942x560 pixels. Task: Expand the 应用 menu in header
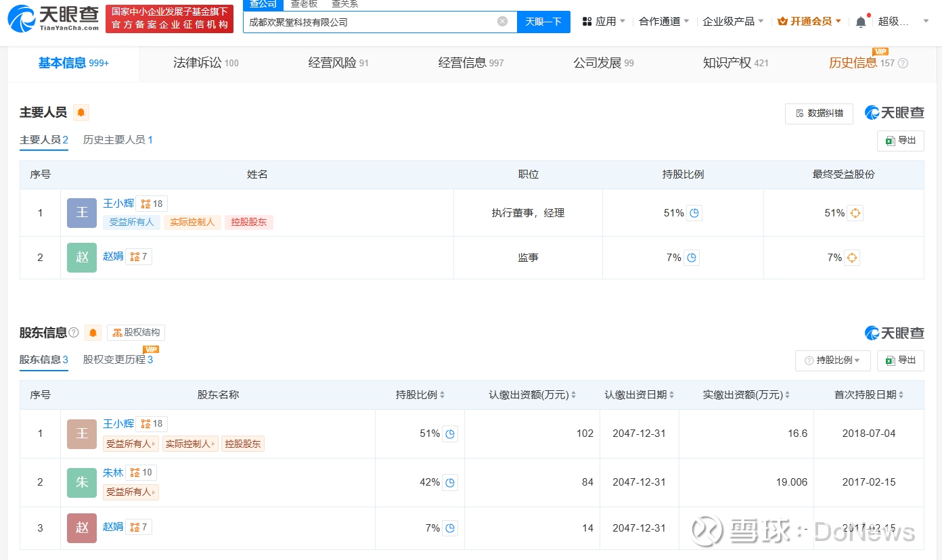[604, 22]
